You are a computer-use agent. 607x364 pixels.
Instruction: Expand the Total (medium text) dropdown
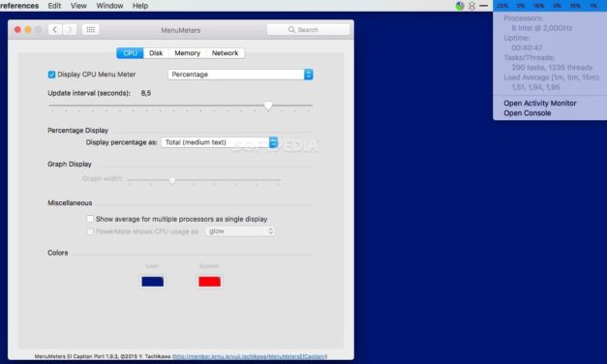tap(220, 142)
